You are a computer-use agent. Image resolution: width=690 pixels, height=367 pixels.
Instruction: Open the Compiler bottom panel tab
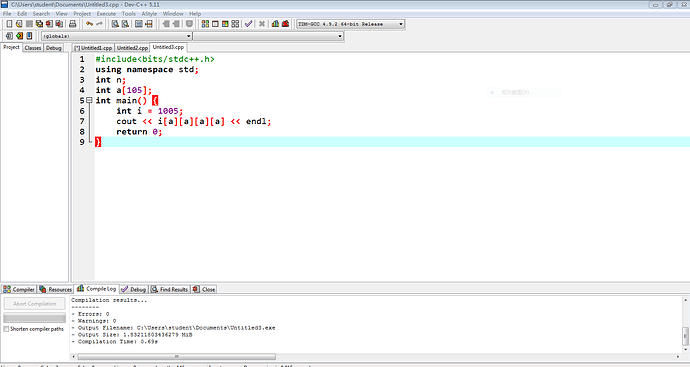point(18,289)
